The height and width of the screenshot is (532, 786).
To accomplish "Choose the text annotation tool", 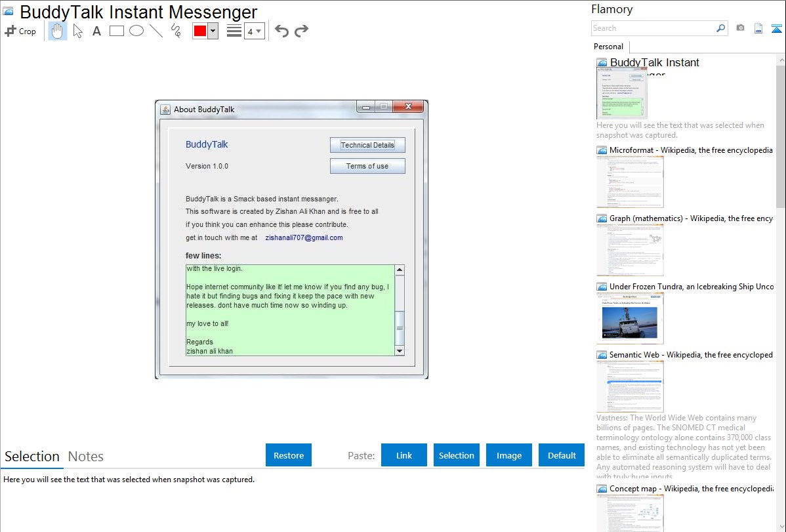I will [x=96, y=31].
